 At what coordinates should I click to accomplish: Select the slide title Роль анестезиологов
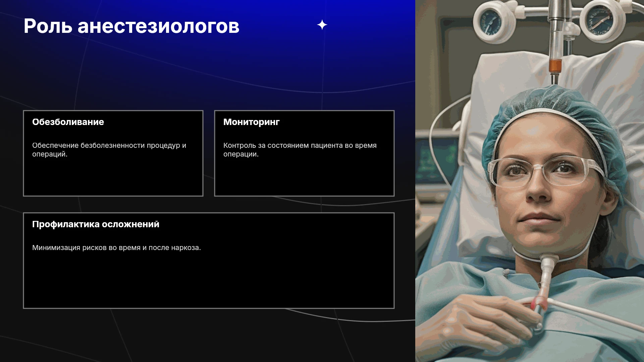coord(131,26)
